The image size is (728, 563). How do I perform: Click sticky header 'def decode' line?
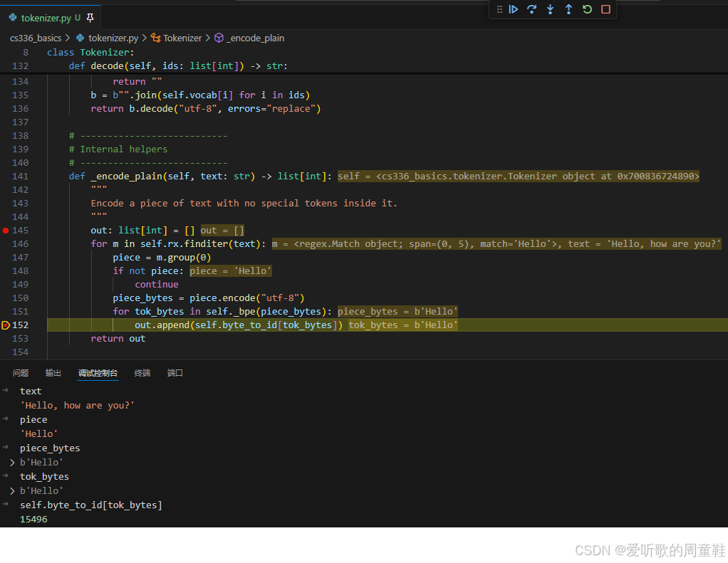[178, 66]
